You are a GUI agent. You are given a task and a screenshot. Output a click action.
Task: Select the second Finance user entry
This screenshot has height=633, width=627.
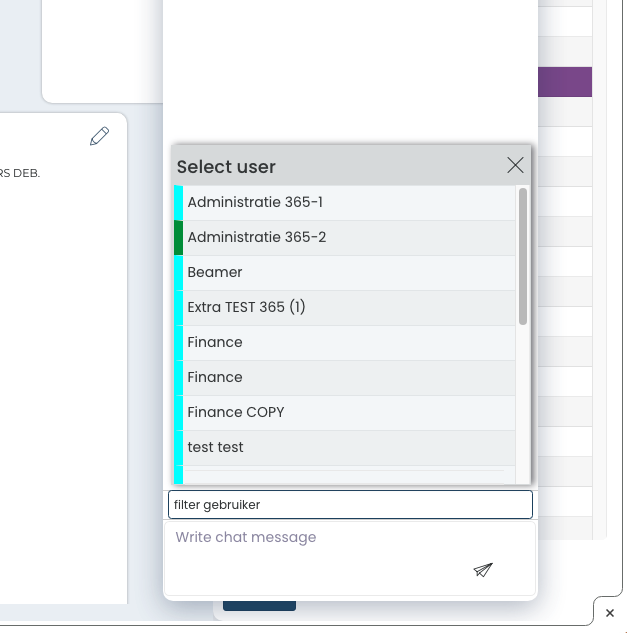pos(344,378)
